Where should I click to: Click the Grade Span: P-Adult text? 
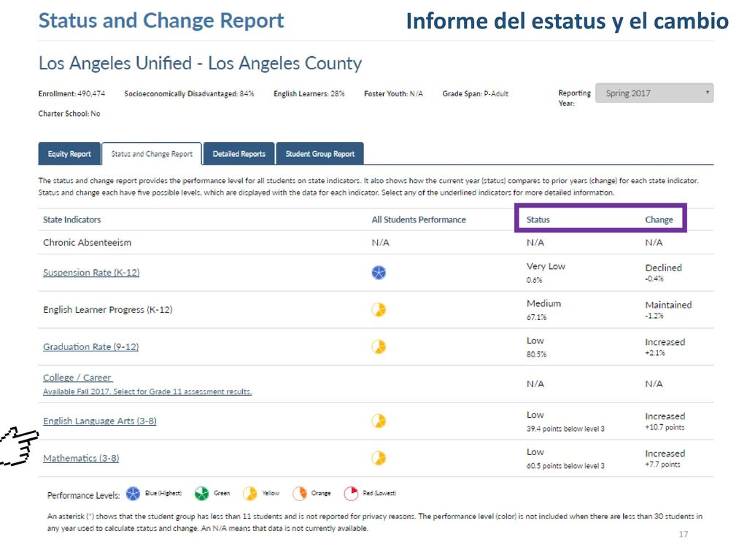(475, 94)
